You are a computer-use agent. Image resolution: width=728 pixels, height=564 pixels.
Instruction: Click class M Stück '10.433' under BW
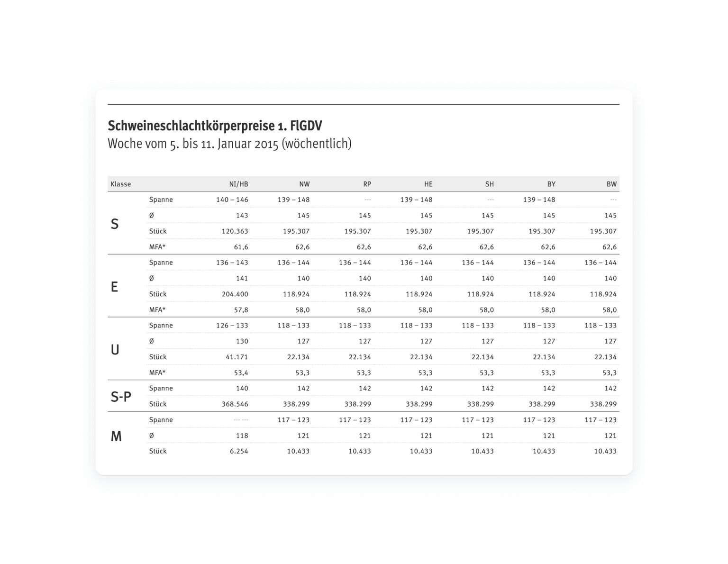(605, 451)
